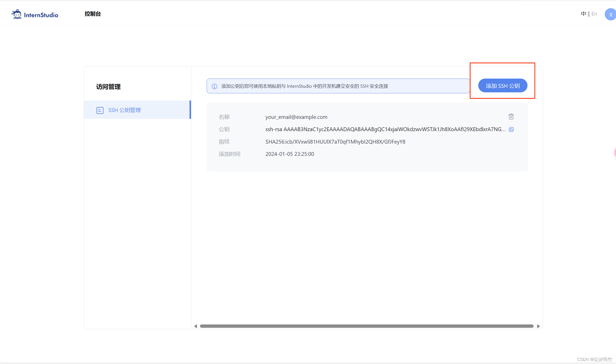Select SSH 公钥管理 in sidebar
The height and width of the screenshot is (364, 616).
click(124, 110)
